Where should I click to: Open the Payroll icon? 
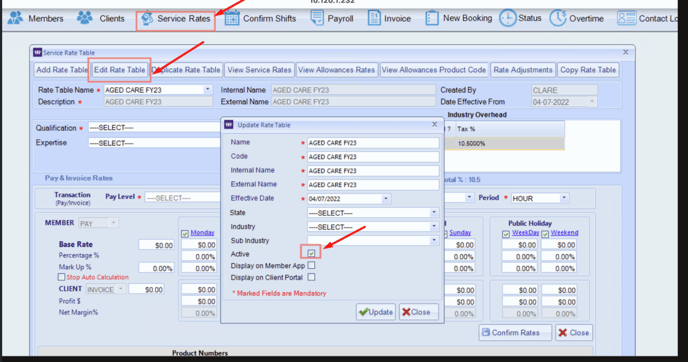coord(317,18)
